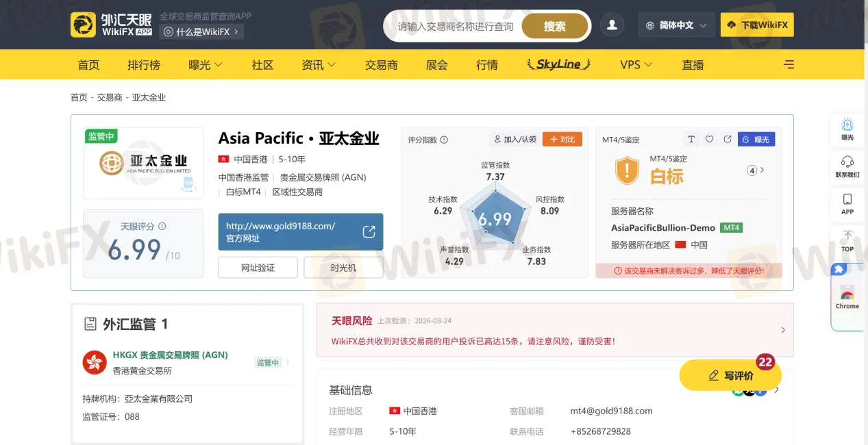Click the play icon on 什么是WikiFX
868x445 pixels.
[x=169, y=31]
